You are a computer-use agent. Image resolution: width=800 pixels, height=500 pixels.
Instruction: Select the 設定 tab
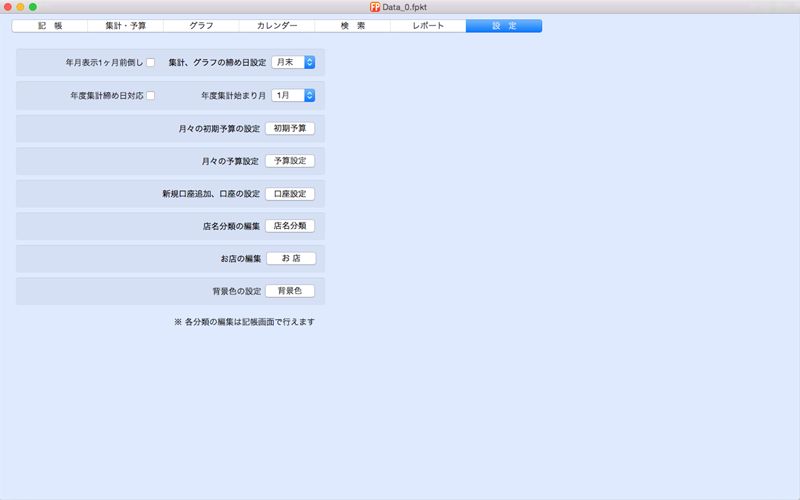(504, 26)
